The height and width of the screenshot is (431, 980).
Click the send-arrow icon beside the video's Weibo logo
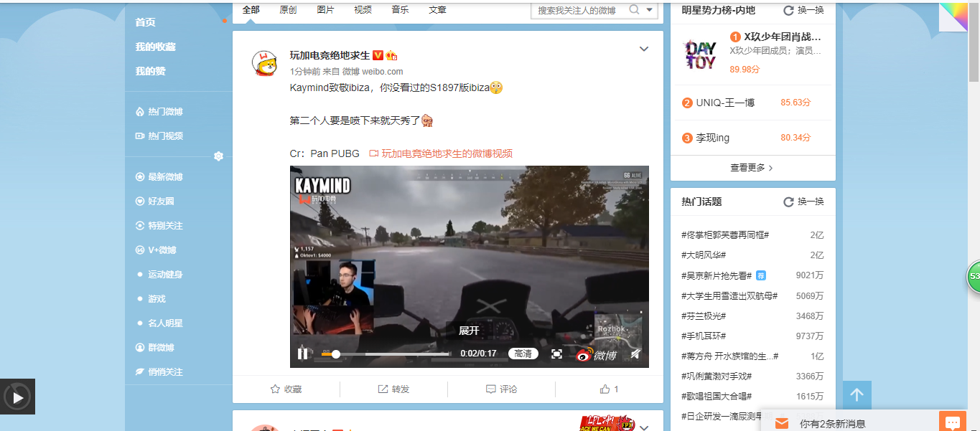635,354
